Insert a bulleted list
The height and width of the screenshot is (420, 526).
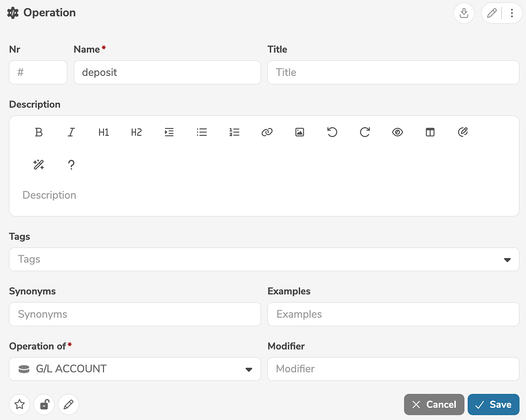tap(202, 132)
